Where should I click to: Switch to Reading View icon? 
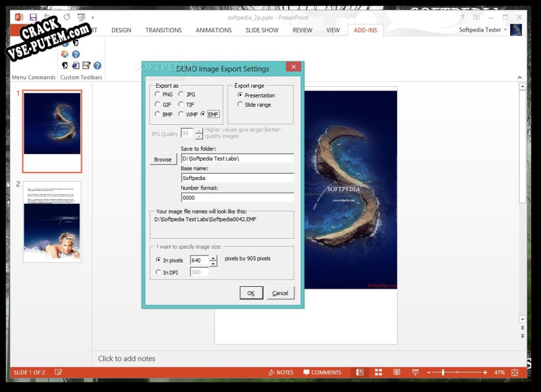(x=397, y=372)
